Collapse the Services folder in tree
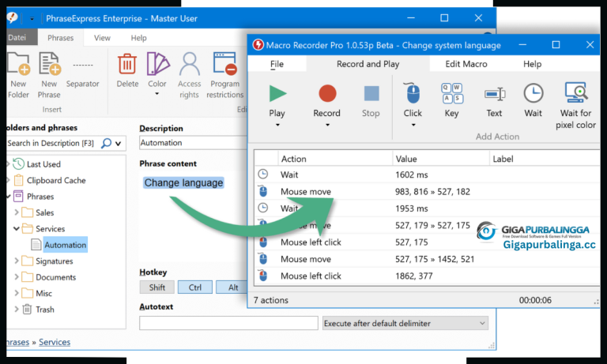Screen dimensions: 607x364 point(16,229)
